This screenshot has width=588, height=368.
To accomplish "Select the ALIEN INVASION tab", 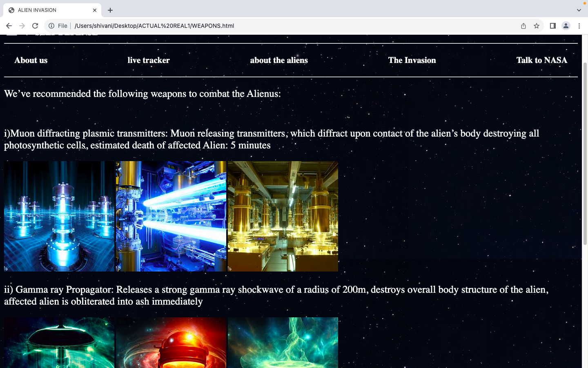I will click(53, 10).
